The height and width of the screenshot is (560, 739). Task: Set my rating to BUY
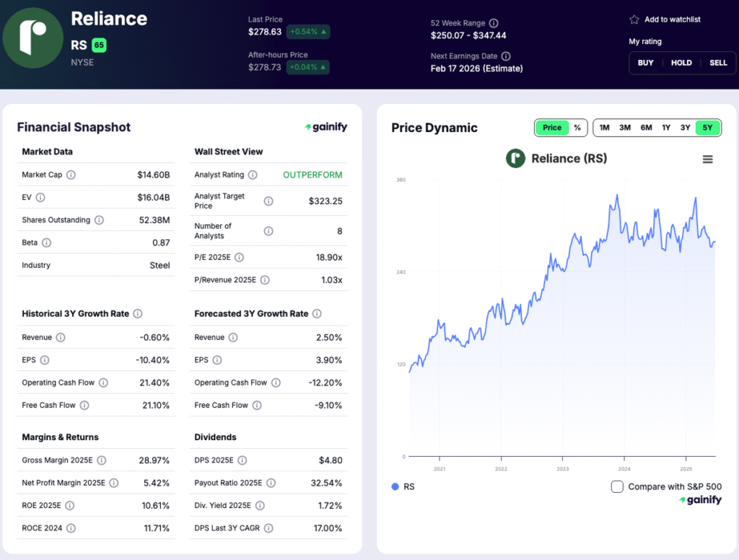(645, 63)
